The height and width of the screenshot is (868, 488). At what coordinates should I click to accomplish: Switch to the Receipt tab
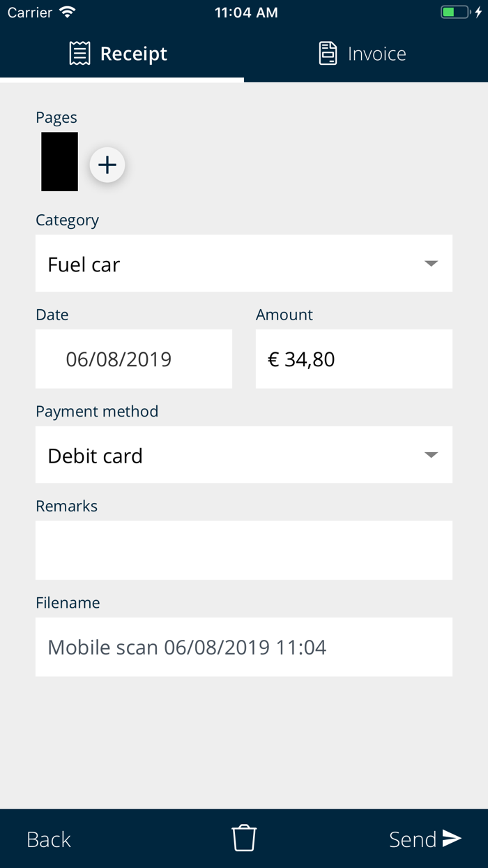click(122, 54)
